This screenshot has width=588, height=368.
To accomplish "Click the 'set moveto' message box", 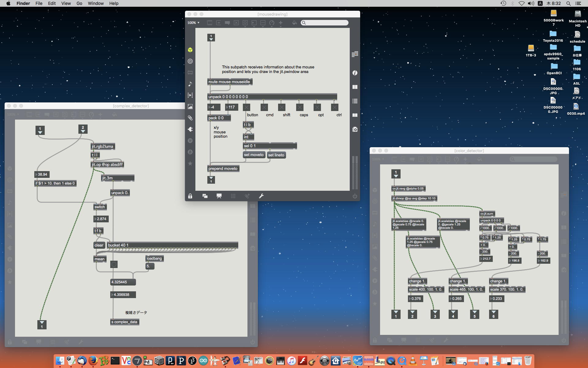I will pyautogui.click(x=254, y=155).
